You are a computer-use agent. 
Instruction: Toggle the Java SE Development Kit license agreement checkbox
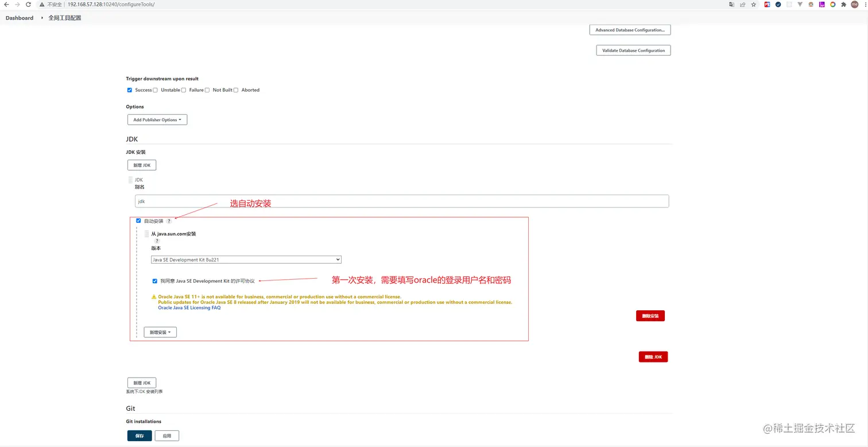point(155,281)
